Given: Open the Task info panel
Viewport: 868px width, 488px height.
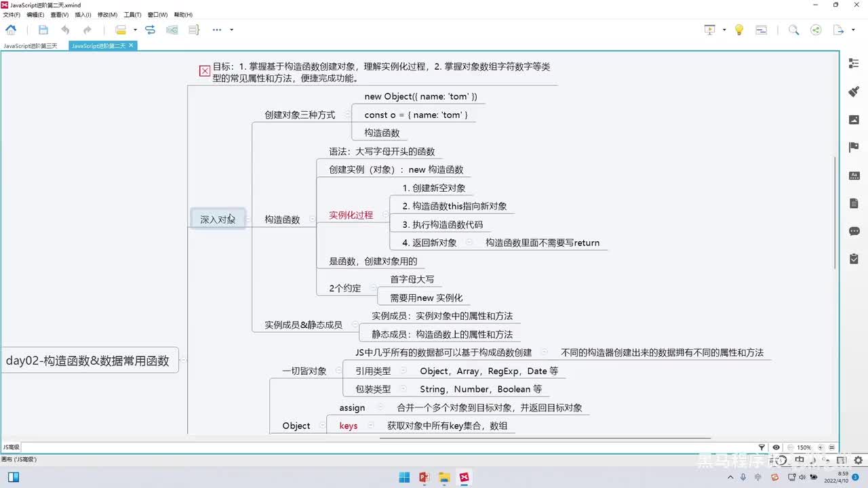Looking at the screenshot, I should click(854, 259).
